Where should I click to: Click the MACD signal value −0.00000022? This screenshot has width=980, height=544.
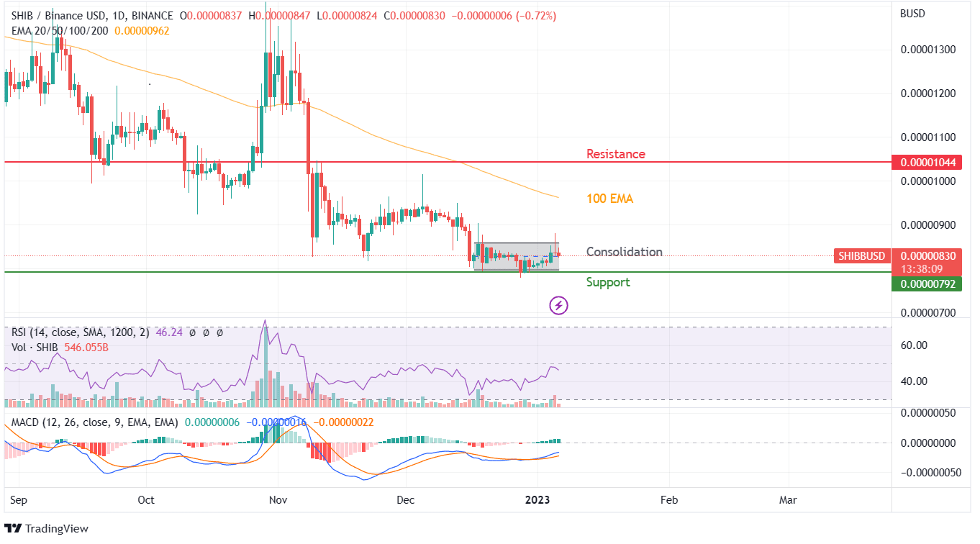[x=343, y=422]
